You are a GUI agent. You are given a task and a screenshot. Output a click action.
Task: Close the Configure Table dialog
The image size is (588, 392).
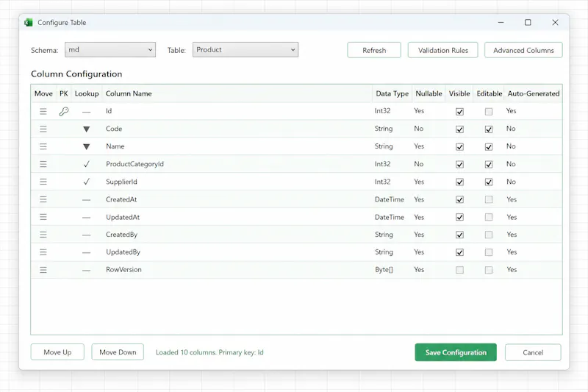555,23
